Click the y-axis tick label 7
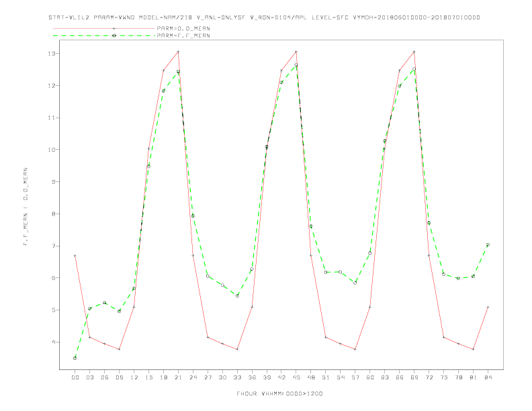The image size is (532, 411). 53,246
